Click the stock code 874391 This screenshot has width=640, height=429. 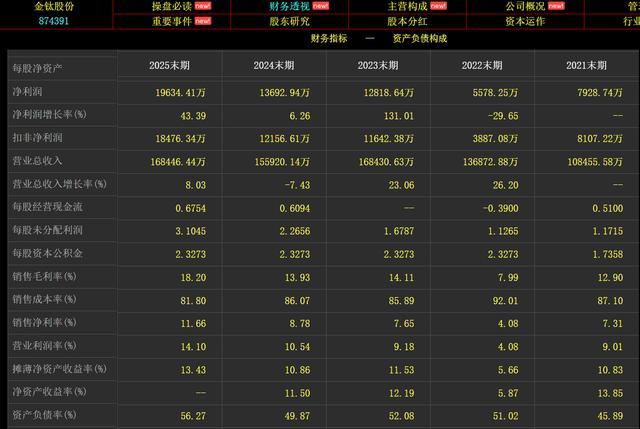(x=54, y=21)
